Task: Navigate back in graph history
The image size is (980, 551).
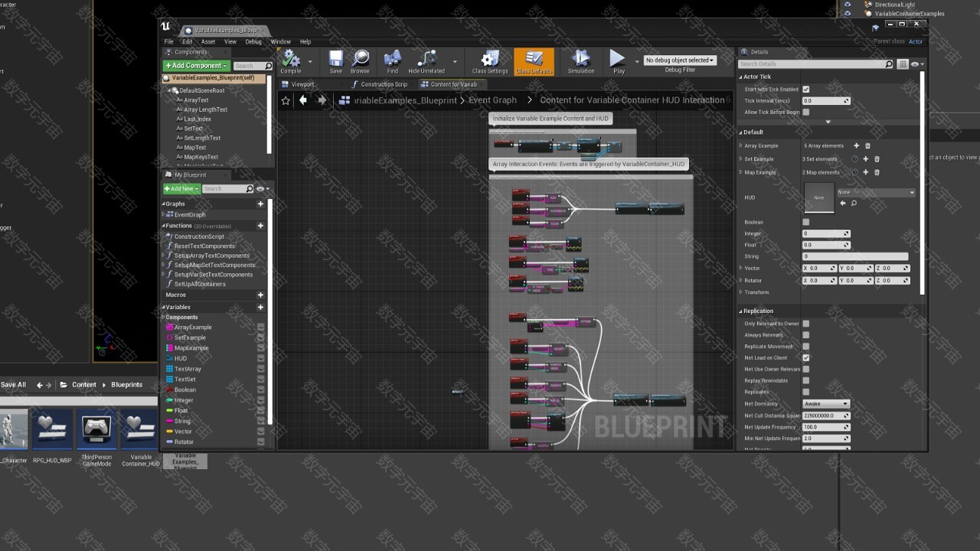Action: coord(303,100)
